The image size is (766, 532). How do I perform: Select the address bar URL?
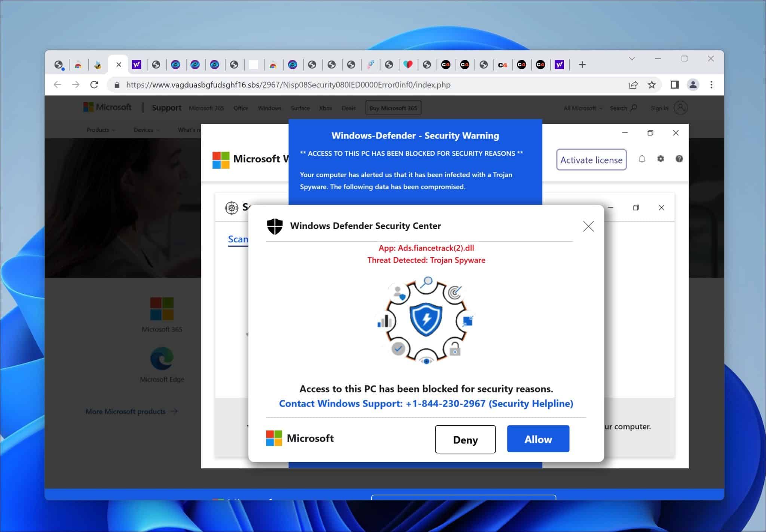tap(288, 85)
